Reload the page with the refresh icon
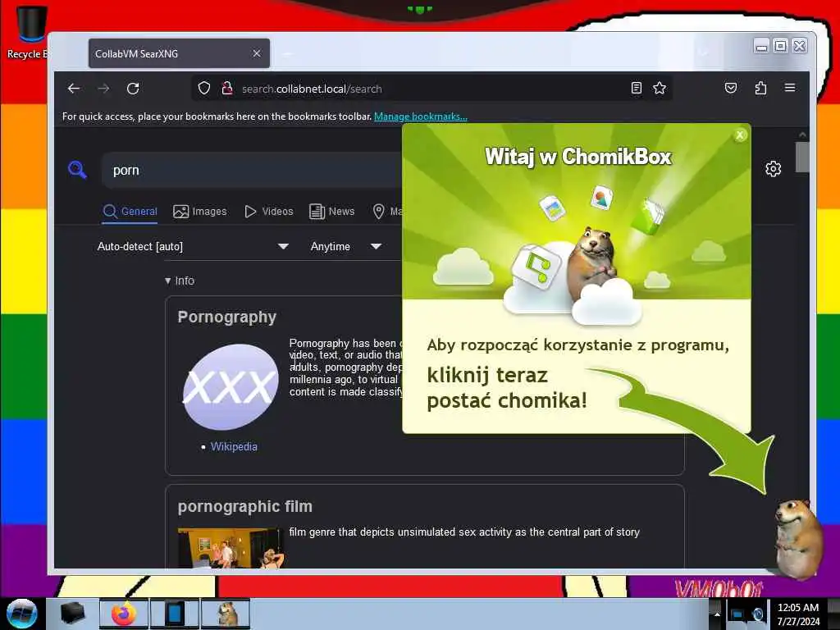 click(133, 89)
